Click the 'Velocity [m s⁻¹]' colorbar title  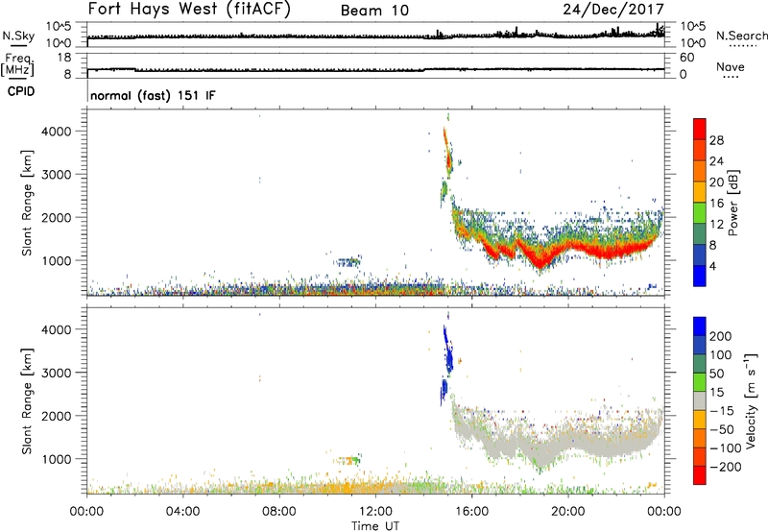pyautogui.click(x=751, y=400)
